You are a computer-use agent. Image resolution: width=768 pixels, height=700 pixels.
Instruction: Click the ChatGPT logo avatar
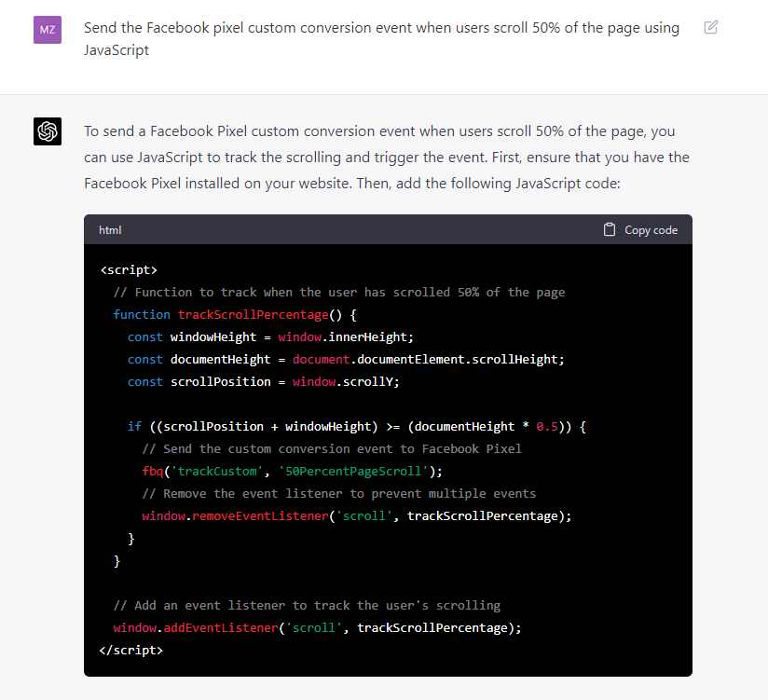48,131
